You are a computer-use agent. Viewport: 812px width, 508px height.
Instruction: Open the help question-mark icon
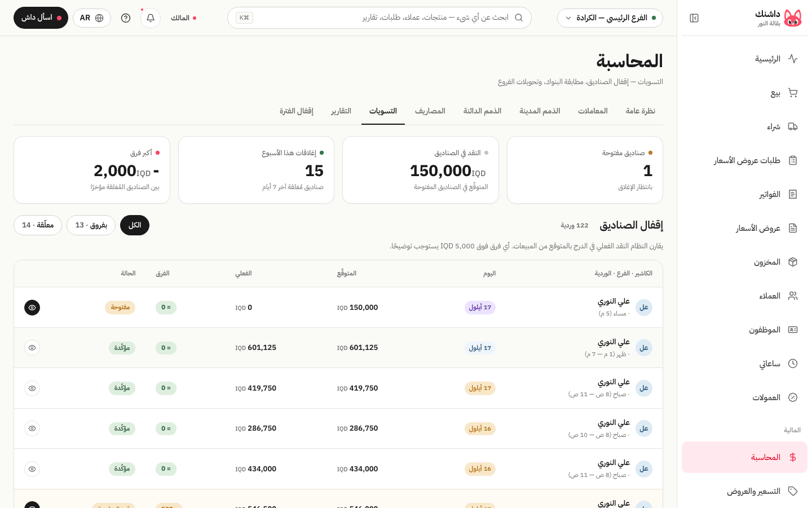pyautogui.click(x=126, y=18)
